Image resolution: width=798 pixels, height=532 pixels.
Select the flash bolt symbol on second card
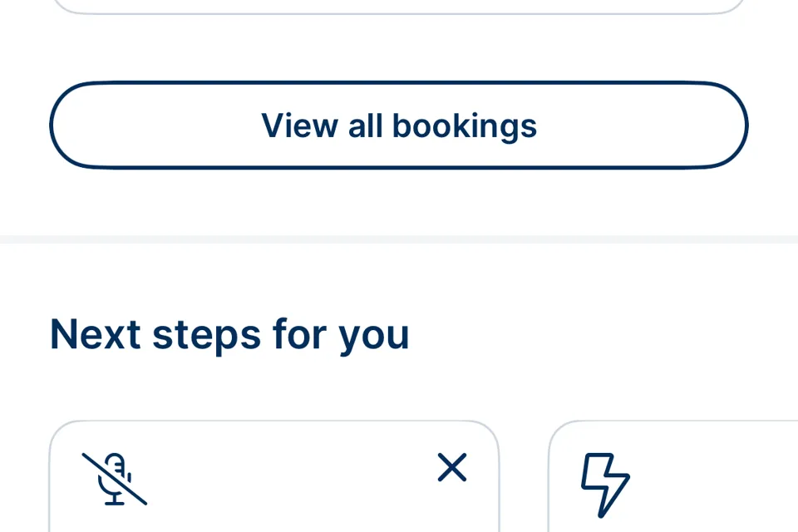[x=605, y=485]
